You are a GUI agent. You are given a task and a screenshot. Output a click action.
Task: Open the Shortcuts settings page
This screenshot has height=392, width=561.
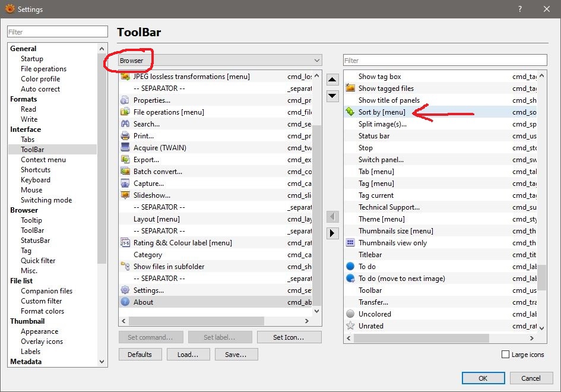pyautogui.click(x=36, y=170)
